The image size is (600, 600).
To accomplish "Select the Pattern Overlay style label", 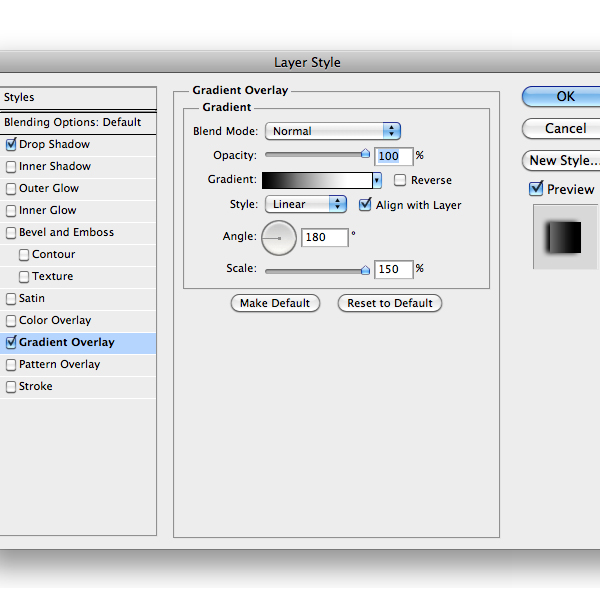I will coord(60,364).
